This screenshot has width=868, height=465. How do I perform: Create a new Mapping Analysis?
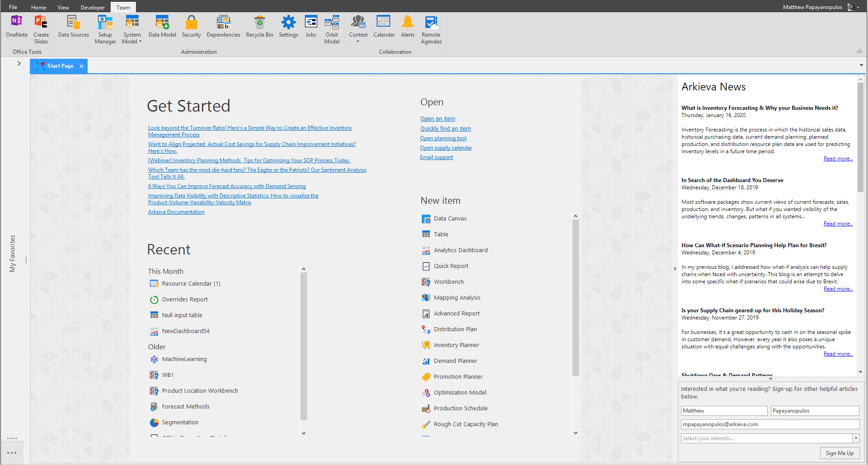coord(451,298)
